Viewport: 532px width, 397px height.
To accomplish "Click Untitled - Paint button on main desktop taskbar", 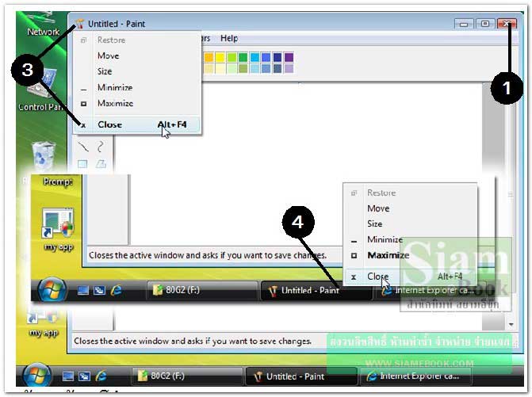I will coord(301,376).
